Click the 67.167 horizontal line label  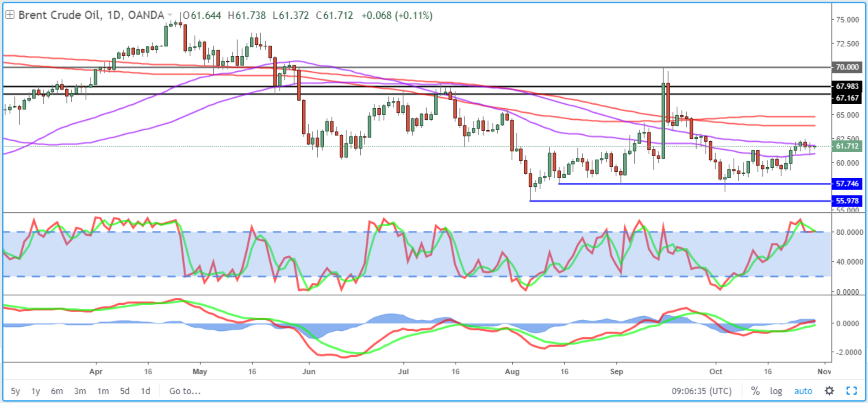click(847, 98)
